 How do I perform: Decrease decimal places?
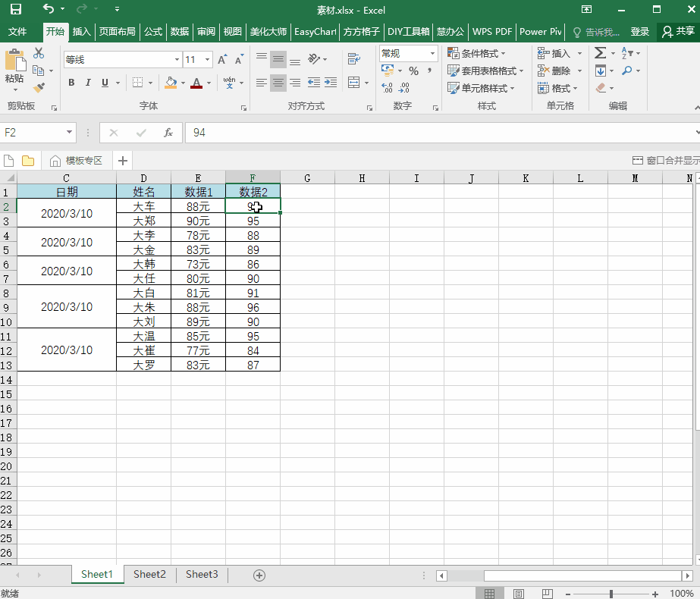(404, 88)
